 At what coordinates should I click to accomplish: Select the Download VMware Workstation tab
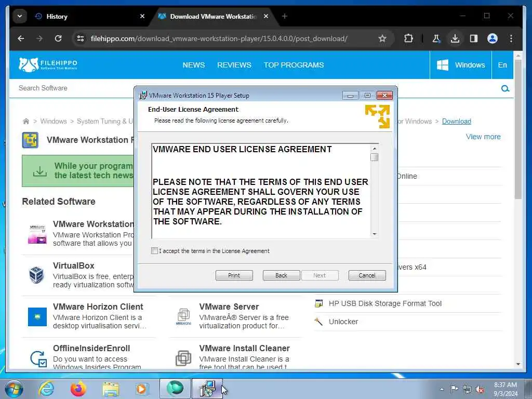pos(213,16)
